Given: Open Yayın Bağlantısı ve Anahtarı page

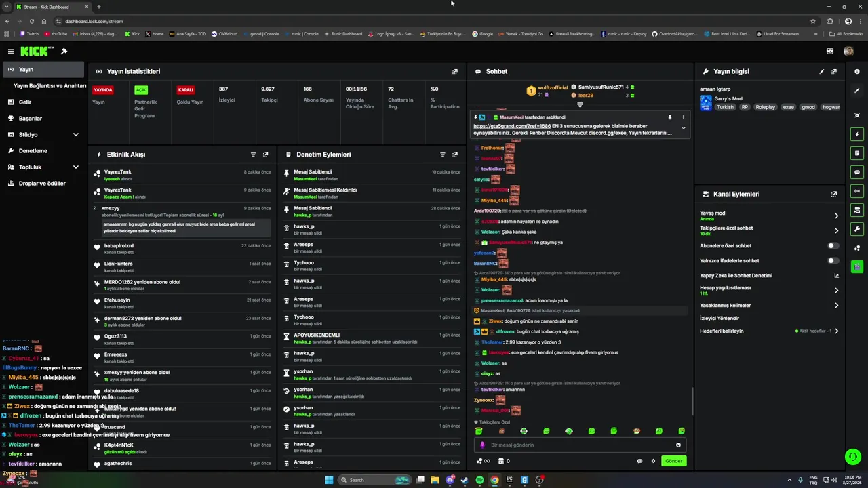Looking at the screenshot, I should point(50,86).
